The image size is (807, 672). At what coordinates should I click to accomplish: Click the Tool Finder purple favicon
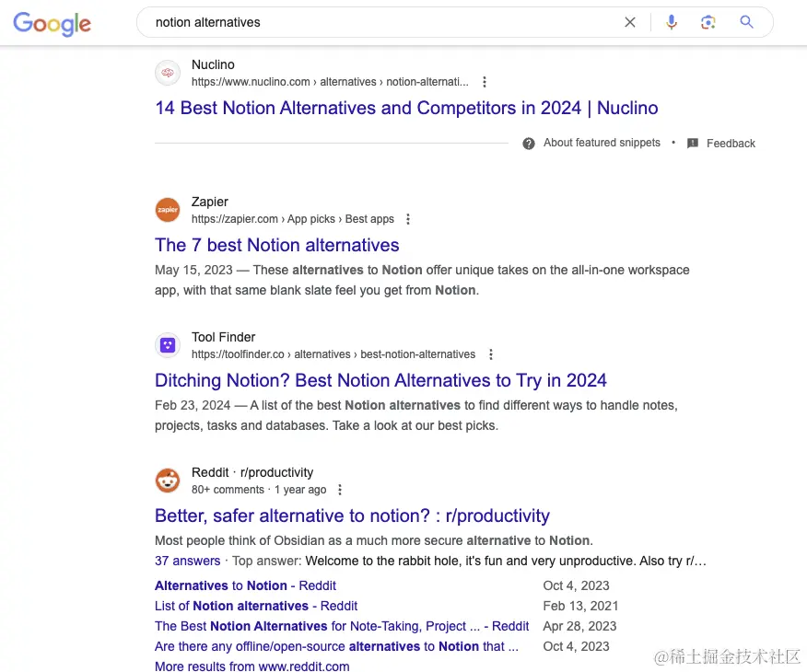pyautogui.click(x=168, y=345)
